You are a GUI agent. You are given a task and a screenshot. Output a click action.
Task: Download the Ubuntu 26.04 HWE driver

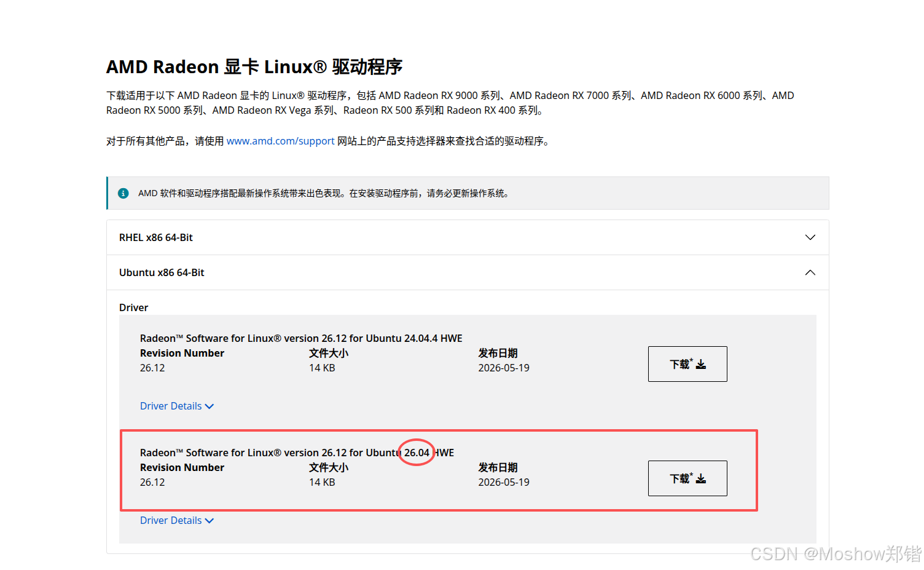coord(687,478)
